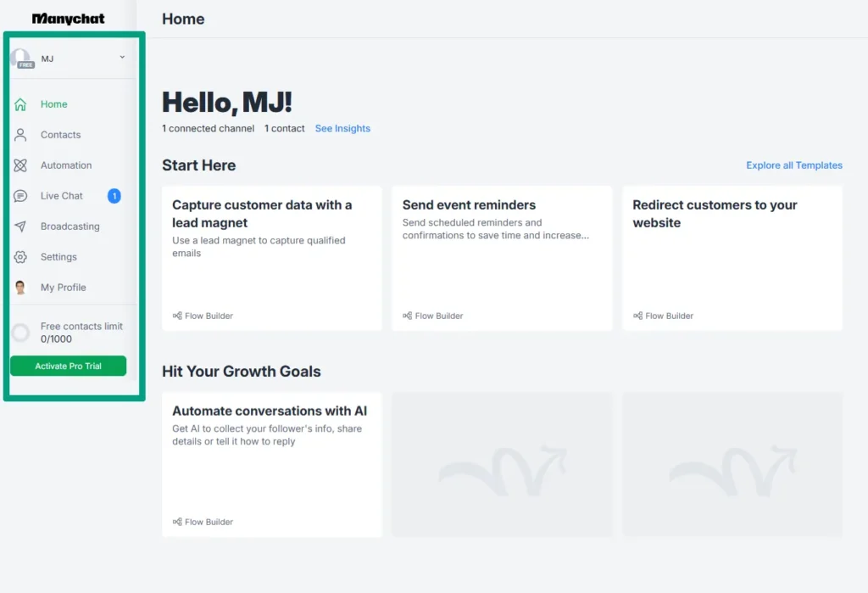Switch to the Home section header
868x593 pixels.
pos(183,18)
